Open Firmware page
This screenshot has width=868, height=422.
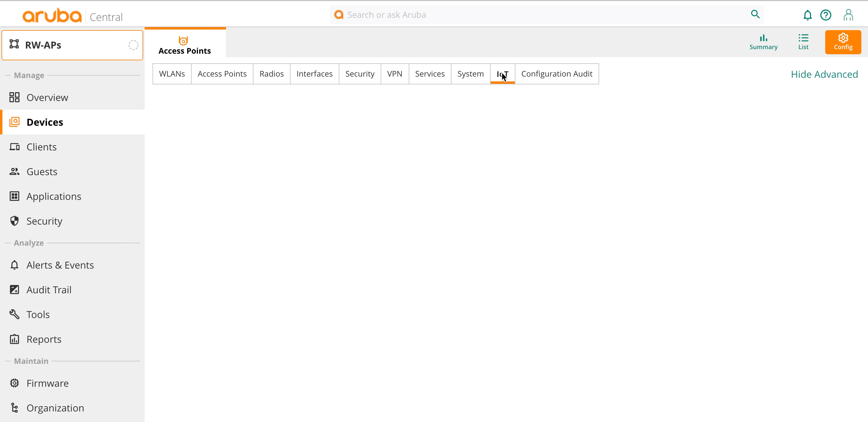pos(72,383)
